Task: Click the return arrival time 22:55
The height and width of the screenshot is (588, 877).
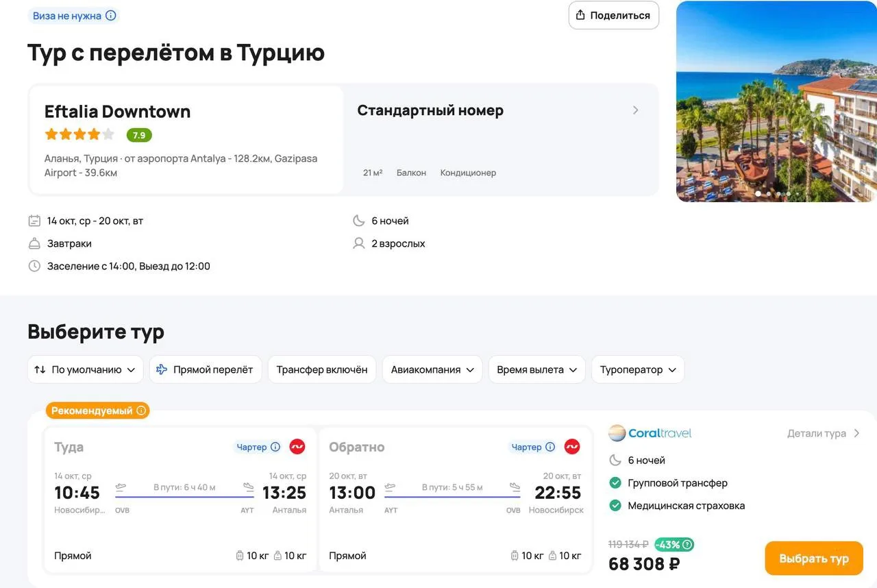Action: click(x=558, y=493)
